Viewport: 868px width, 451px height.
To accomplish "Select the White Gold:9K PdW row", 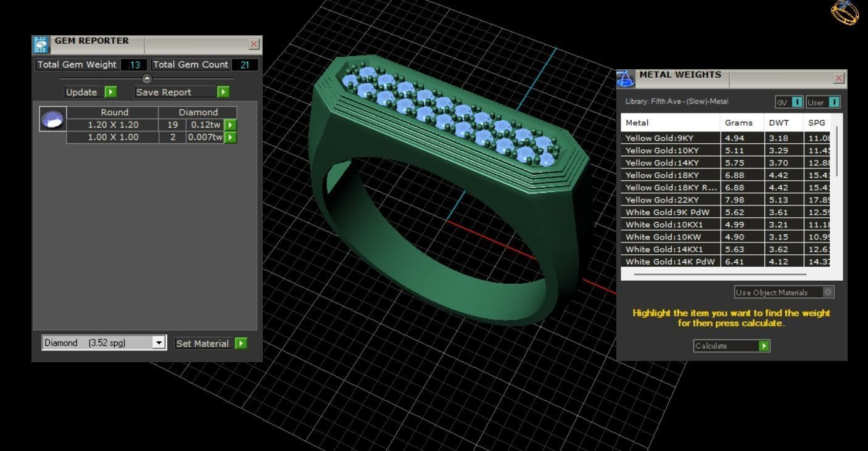I will 727,212.
